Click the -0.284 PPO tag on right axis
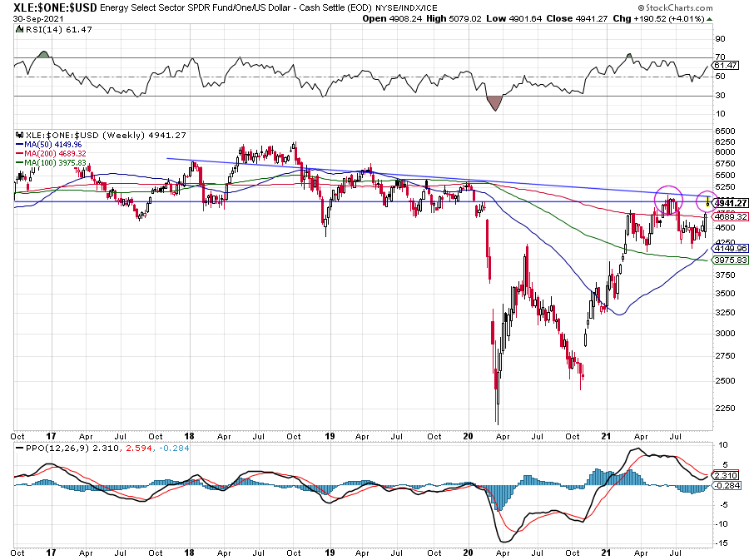The height and width of the screenshot is (560, 749). click(x=727, y=485)
